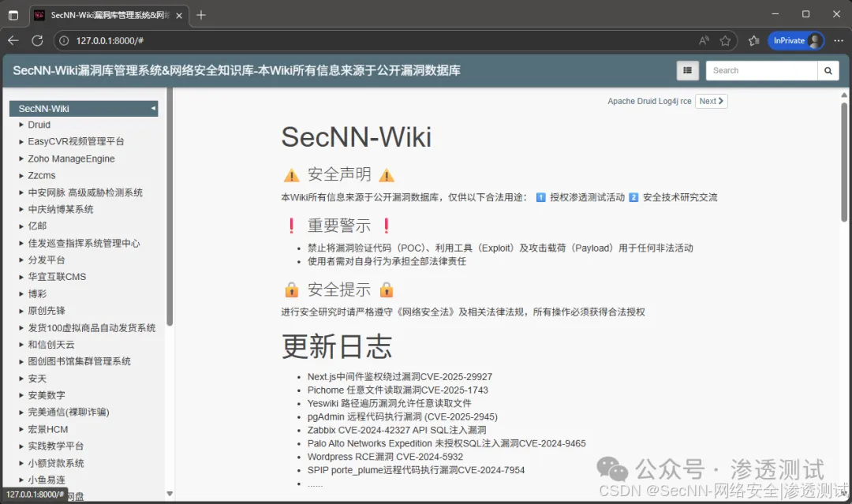852x504 pixels.
Task: Go to Next page button
Action: pos(712,101)
